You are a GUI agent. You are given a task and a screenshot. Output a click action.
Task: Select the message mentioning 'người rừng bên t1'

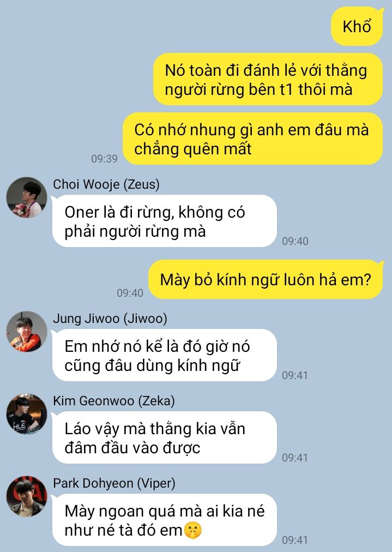pos(268,79)
